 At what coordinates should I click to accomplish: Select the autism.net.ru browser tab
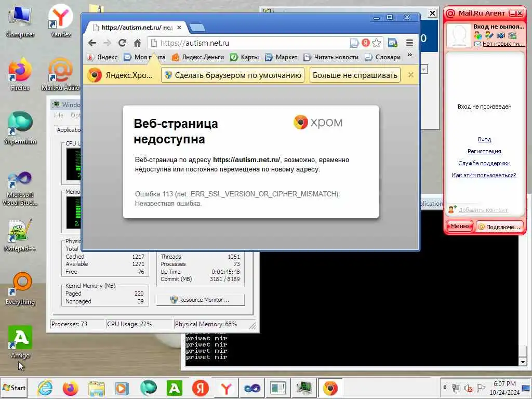136,28
